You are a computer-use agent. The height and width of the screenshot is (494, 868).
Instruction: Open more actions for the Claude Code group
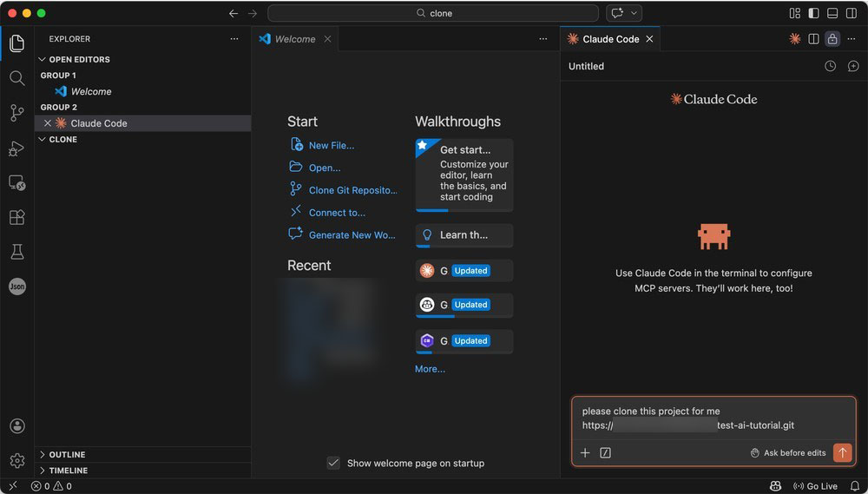(x=852, y=39)
